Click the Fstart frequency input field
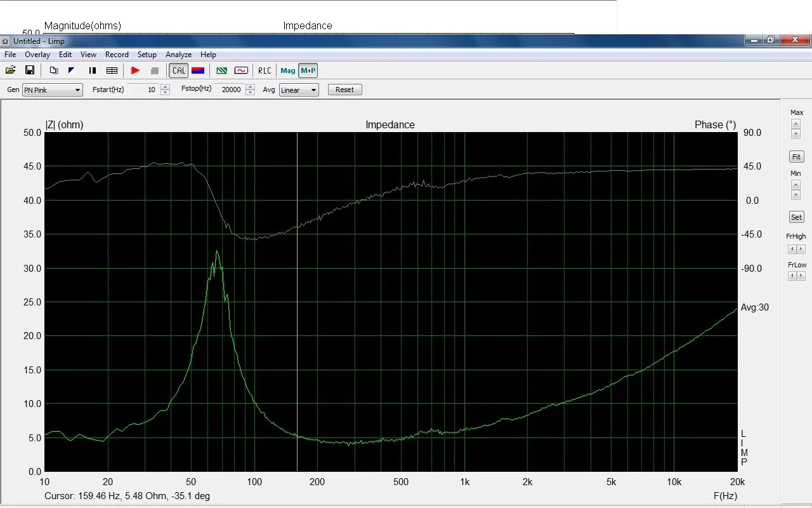Screen dimensions: 812x508 pyautogui.click(x=142, y=90)
